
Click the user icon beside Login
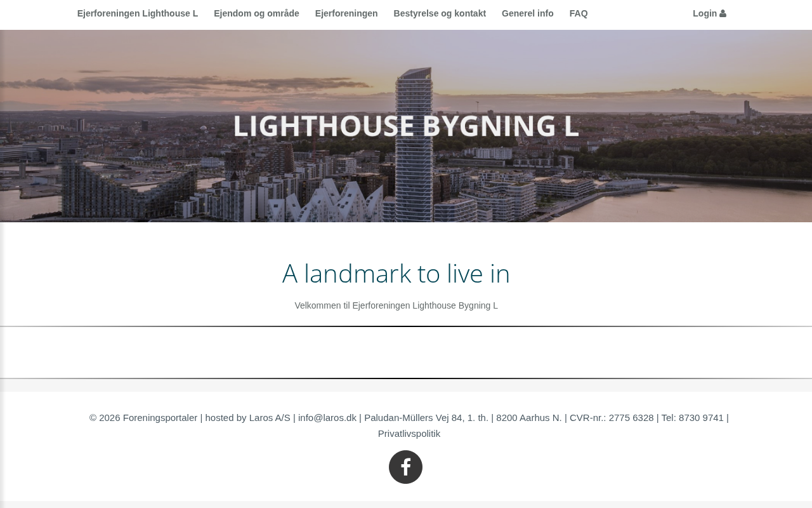[x=723, y=13]
